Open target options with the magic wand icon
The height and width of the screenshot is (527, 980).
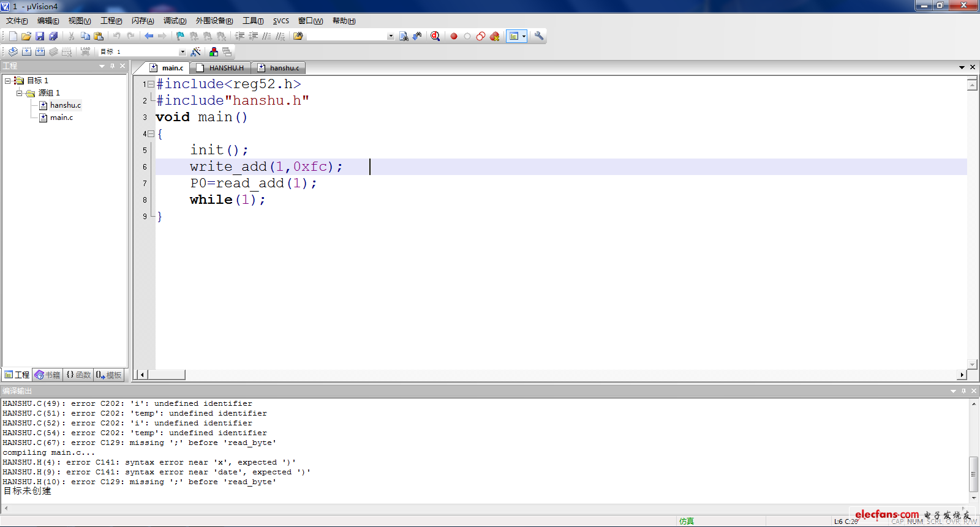coord(196,51)
